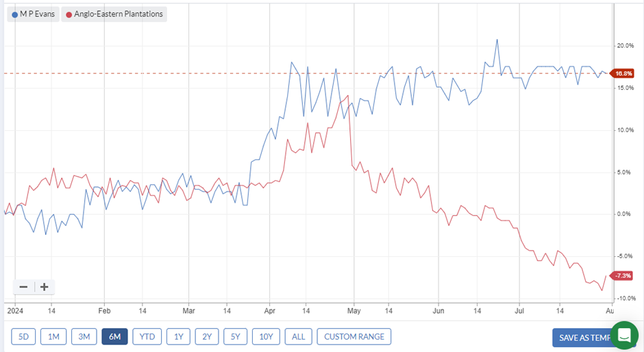This screenshot has height=352, width=644.
Task: Zoom in with the plus icon
Action: tap(45, 287)
